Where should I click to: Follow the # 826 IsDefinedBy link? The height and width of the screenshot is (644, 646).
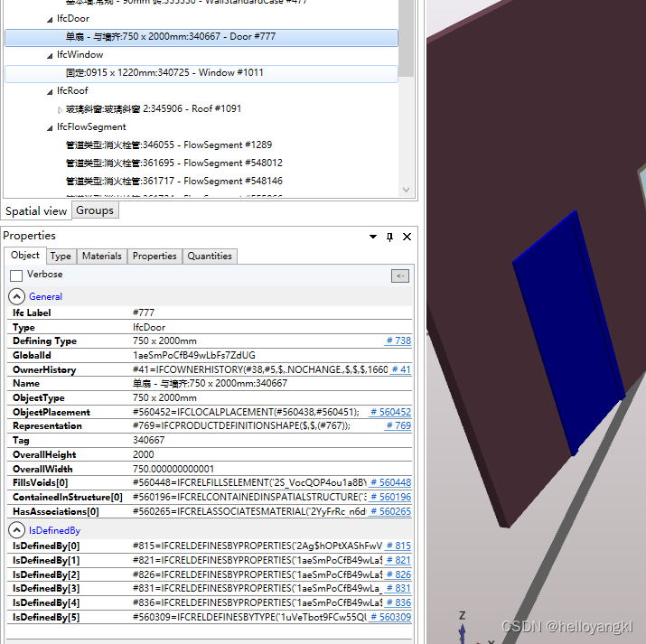(398, 574)
